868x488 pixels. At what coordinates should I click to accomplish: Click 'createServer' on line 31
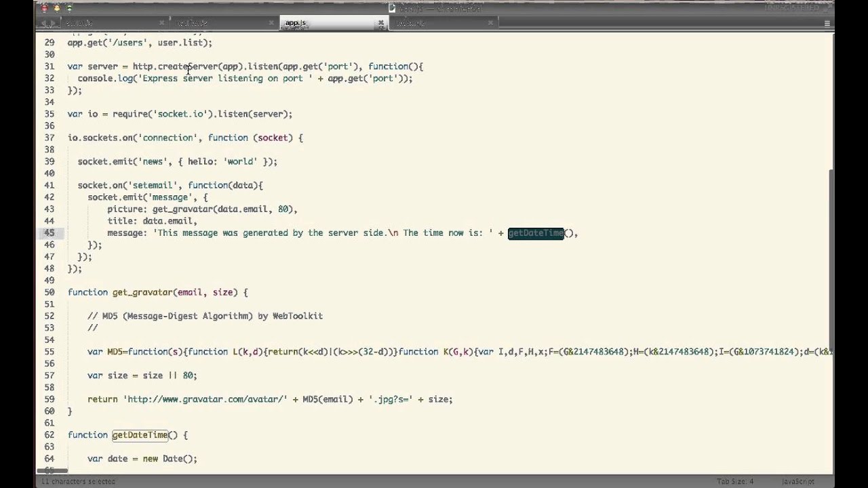click(188, 66)
